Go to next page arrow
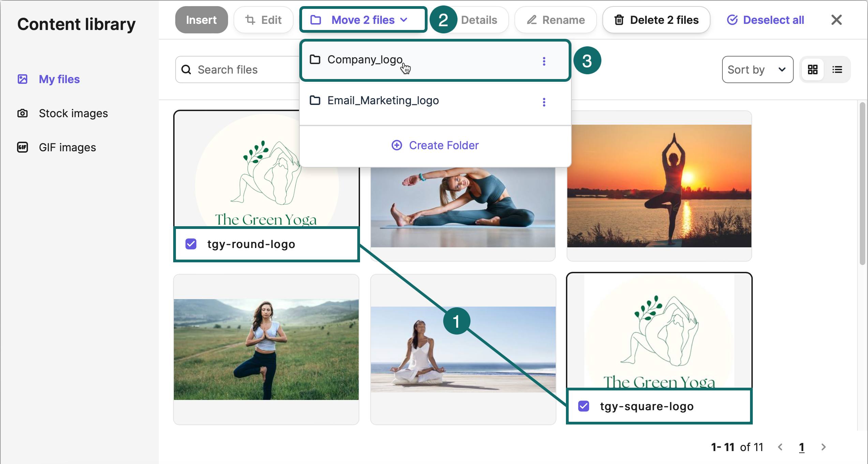Viewport: 868px width, 464px height. 823,447
